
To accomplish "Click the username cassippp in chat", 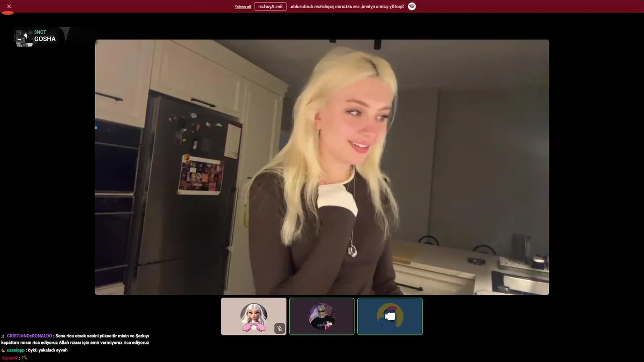I will pos(16,350).
